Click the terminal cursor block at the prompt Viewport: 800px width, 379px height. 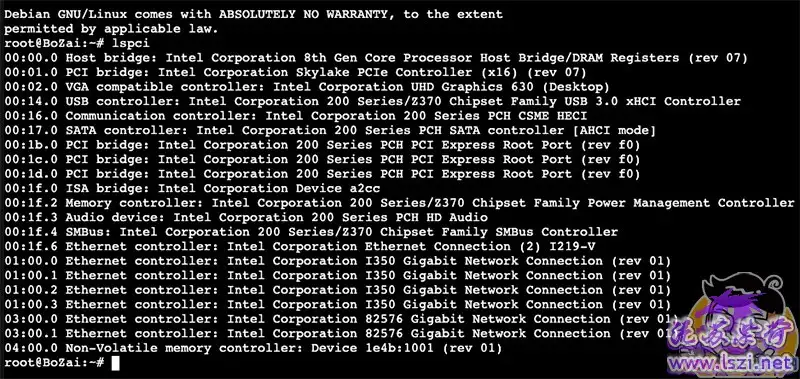pos(115,363)
